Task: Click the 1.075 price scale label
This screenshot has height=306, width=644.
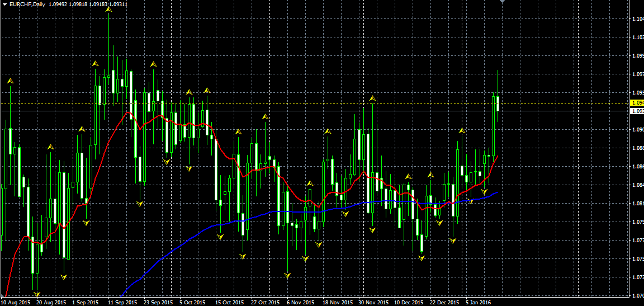Action: [x=637, y=259]
